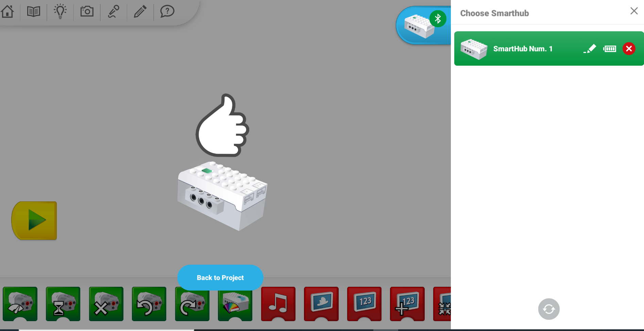Select the motor counterclockwise direction block
Screen dimensions: 644x331
click(x=149, y=304)
